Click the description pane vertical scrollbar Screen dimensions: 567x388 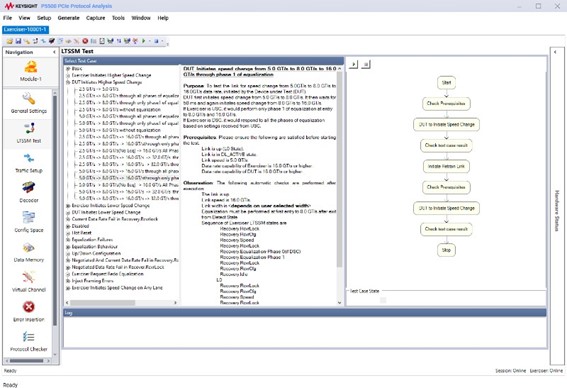point(340,169)
